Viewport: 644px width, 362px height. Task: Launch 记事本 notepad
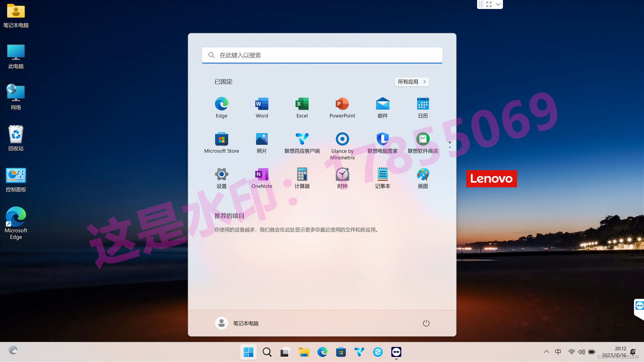pyautogui.click(x=382, y=178)
